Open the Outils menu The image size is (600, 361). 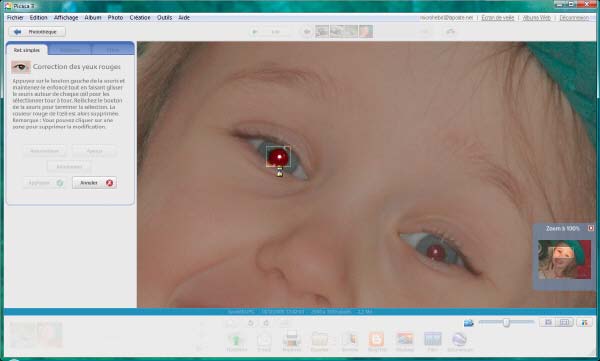pyautogui.click(x=164, y=18)
